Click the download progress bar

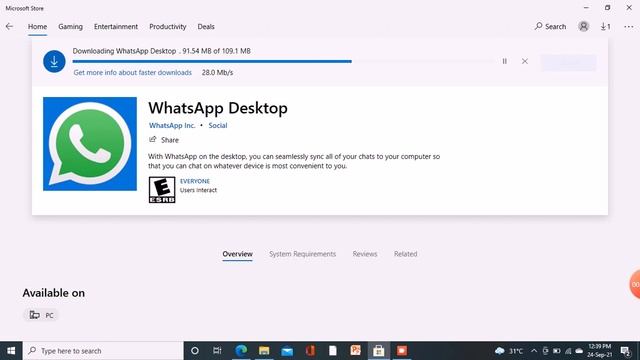(x=283, y=61)
